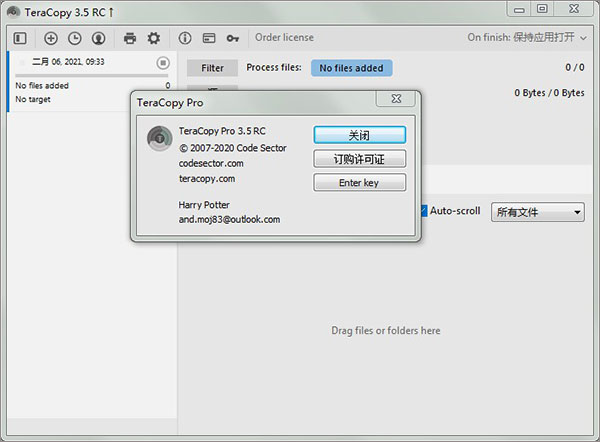Viewport: 600px width, 442px height.
Task: Click the 0 / 0 file counter
Action: tap(575, 67)
